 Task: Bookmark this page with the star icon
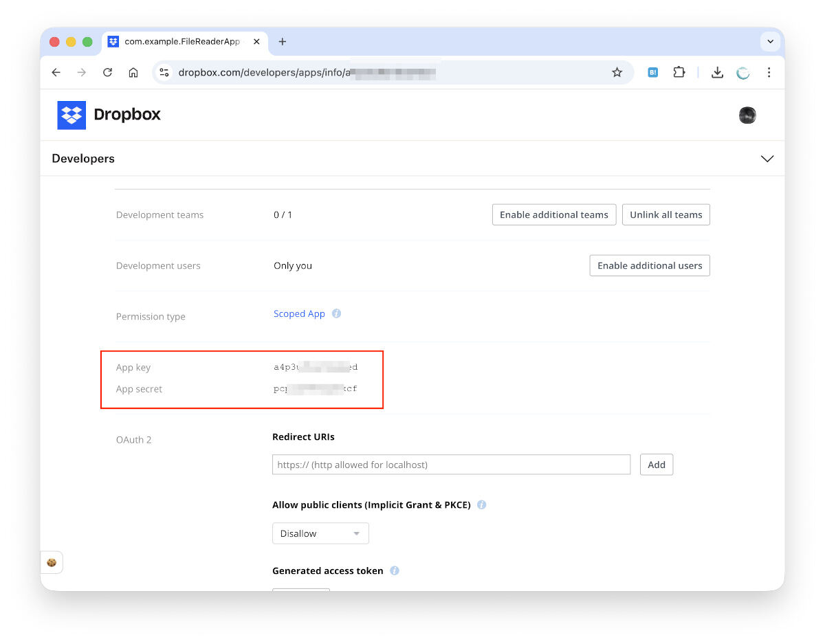(617, 72)
